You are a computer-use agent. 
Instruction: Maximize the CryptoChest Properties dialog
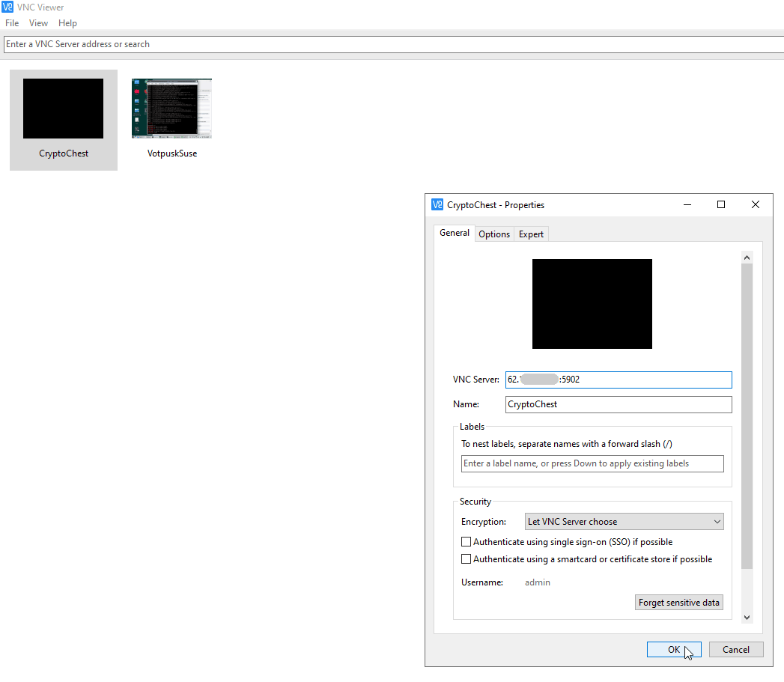coord(721,204)
